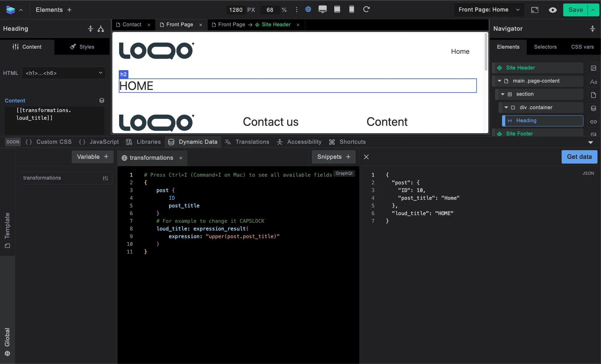This screenshot has width=601, height=364.
Task: Open the Selectors tab in Navigator
Action: coord(545,47)
